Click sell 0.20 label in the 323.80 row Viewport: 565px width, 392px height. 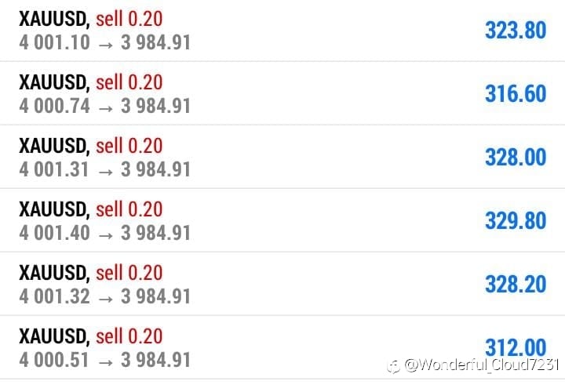[129, 17]
